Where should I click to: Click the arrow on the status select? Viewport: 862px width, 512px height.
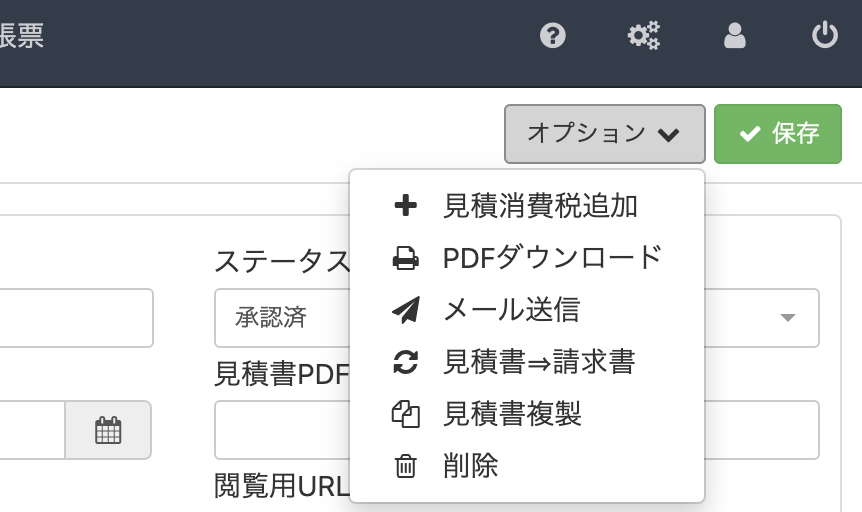[787, 318]
